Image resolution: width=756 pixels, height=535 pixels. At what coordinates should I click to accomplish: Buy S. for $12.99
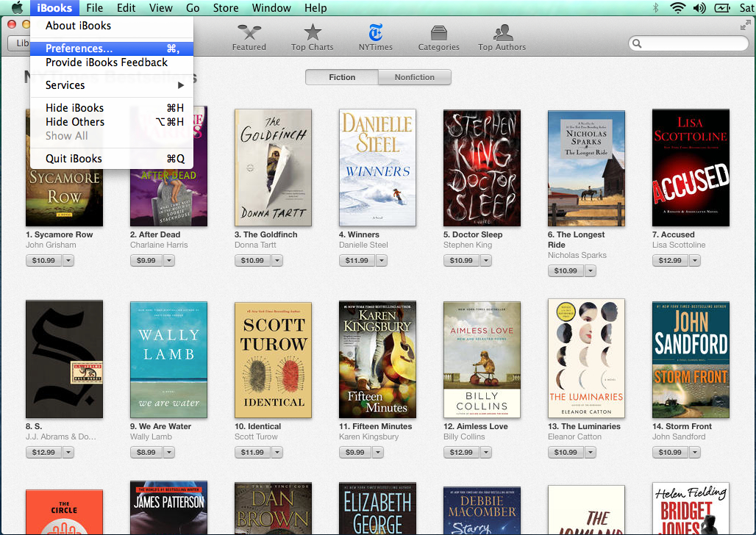(44, 453)
